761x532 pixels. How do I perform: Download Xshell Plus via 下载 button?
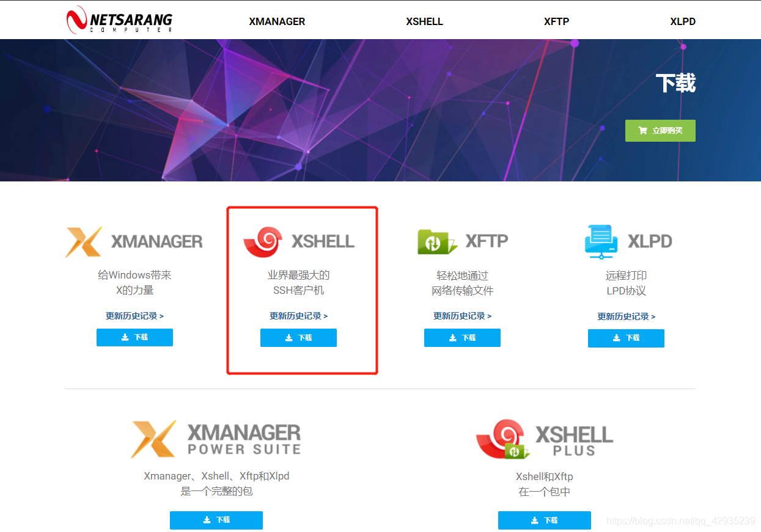point(545,520)
